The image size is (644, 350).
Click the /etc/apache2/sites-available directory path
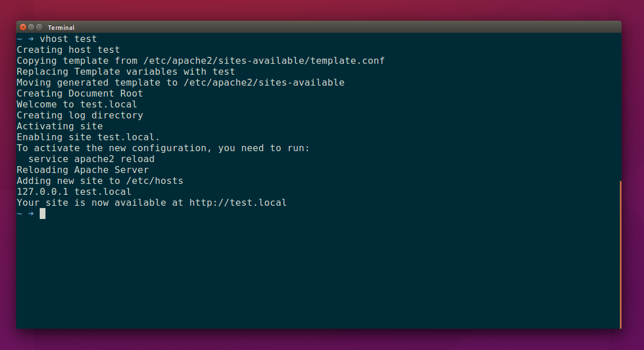pos(265,82)
